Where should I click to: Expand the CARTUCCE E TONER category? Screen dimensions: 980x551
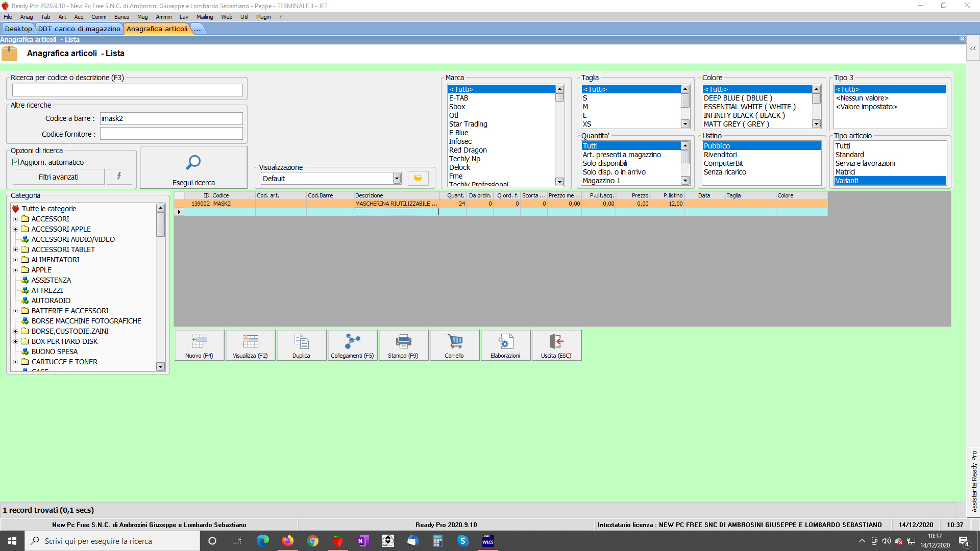(x=15, y=362)
